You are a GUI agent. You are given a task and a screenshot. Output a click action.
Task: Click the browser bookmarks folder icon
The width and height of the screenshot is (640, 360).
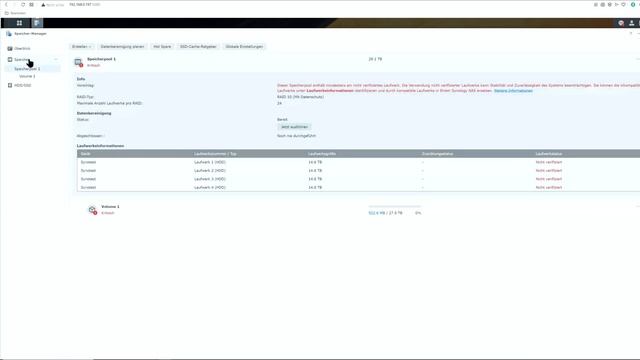click(x=7, y=13)
